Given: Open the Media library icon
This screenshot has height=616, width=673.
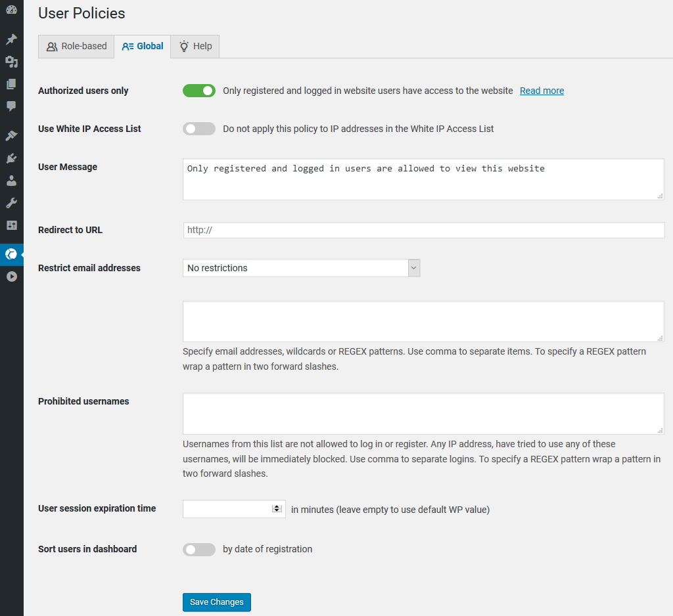Looking at the screenshot, I should (x=11, y=62).
